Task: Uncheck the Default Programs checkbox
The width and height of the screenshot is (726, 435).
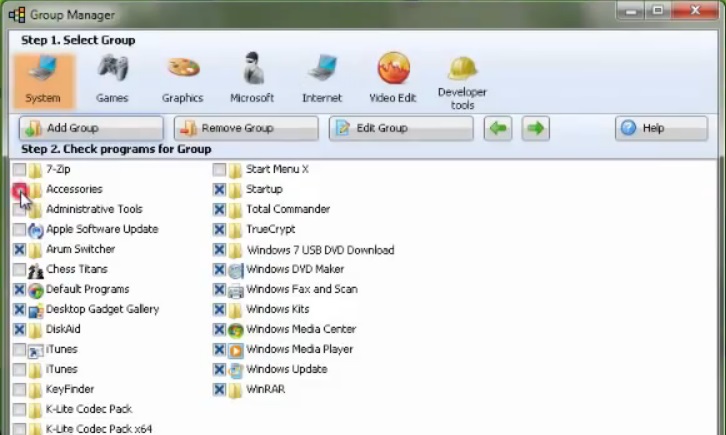Action: point(19,290)
